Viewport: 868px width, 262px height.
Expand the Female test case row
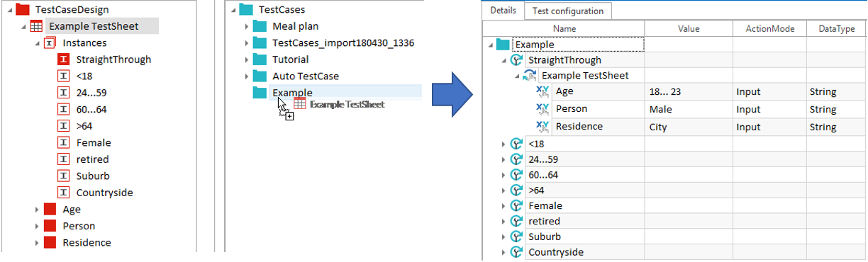point(503,206)
